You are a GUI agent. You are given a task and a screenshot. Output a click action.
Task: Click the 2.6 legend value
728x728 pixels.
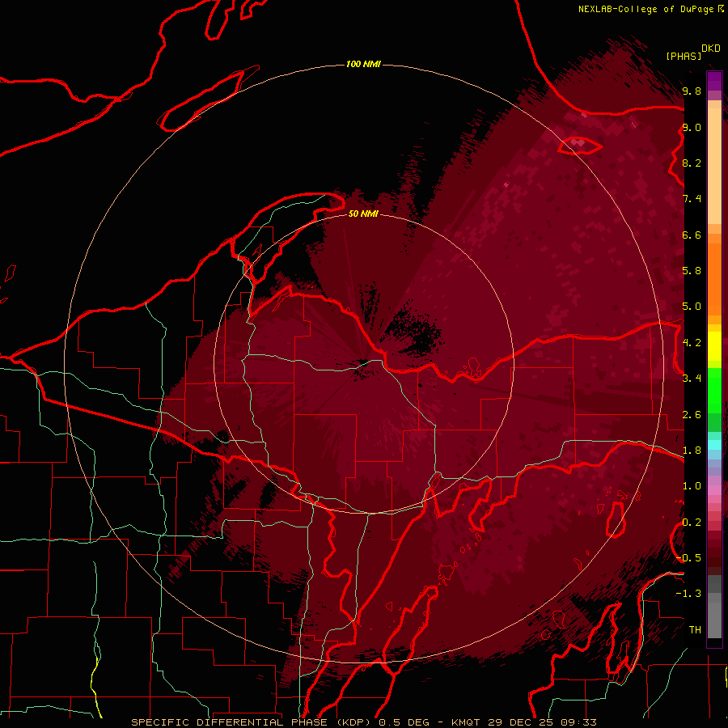tap(692, 415)
